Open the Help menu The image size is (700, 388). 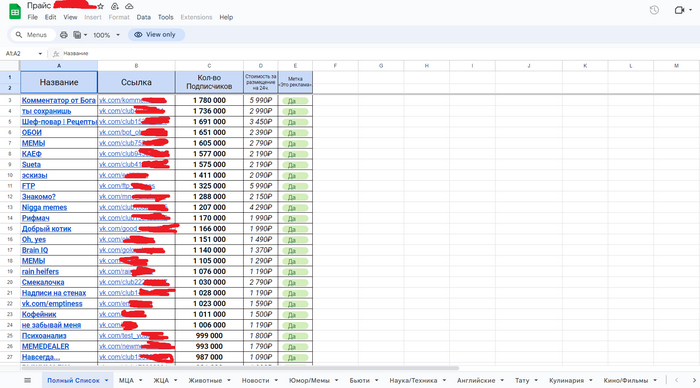pyautogui.click(x=226, y=17)
